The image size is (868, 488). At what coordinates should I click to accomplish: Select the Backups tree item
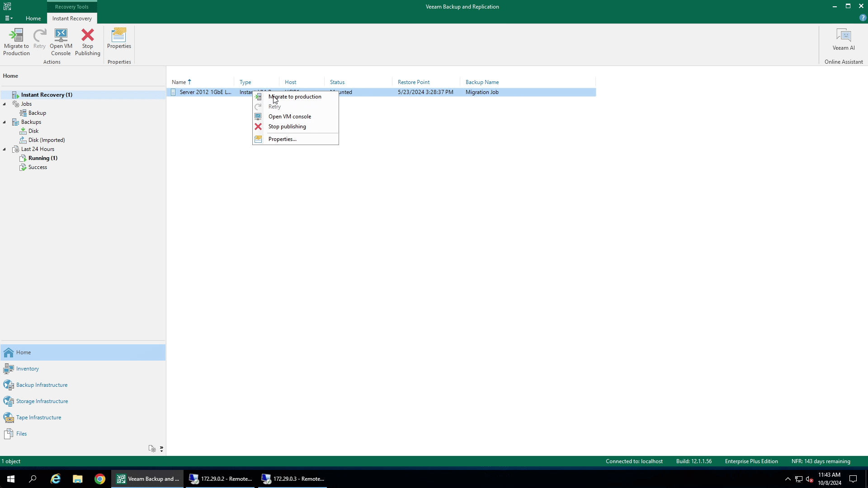click(31, 122)
